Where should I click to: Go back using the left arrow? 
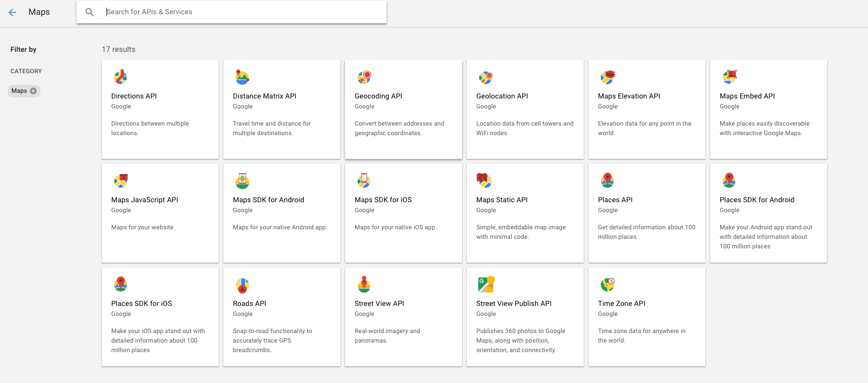tap(12, 12)
